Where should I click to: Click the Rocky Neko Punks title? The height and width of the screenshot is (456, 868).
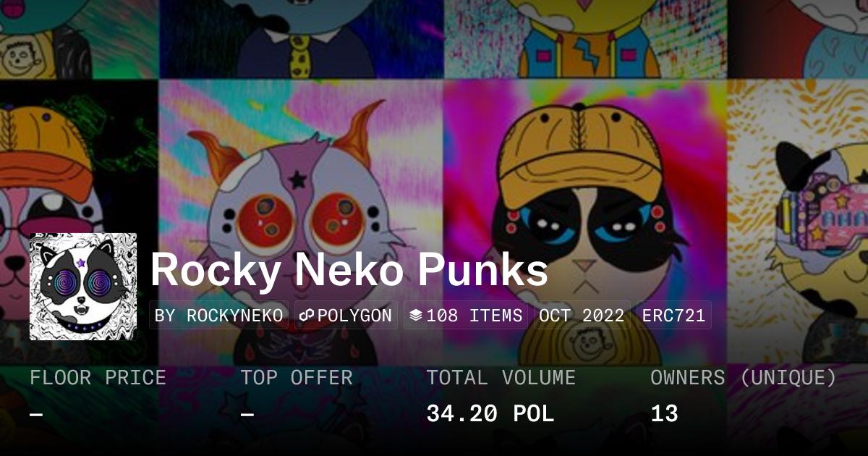click(349, 271)
